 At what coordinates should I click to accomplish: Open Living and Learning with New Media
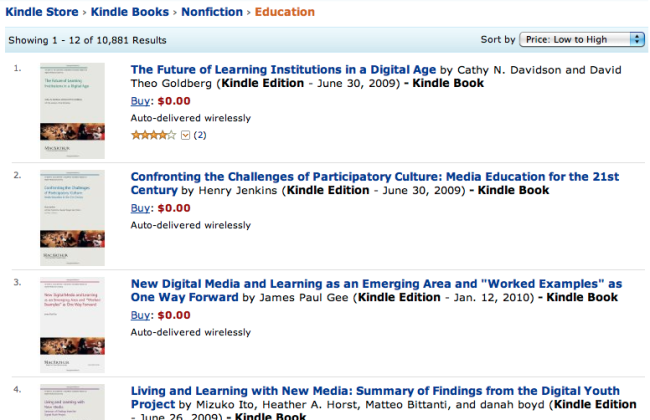click(374, 391)
